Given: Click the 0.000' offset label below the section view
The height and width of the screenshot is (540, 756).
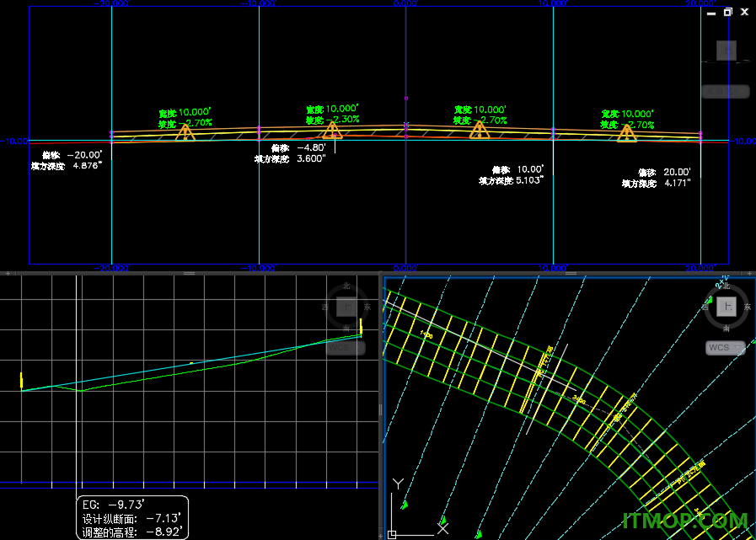Looking at the screenshot, I should pos(406,268).
